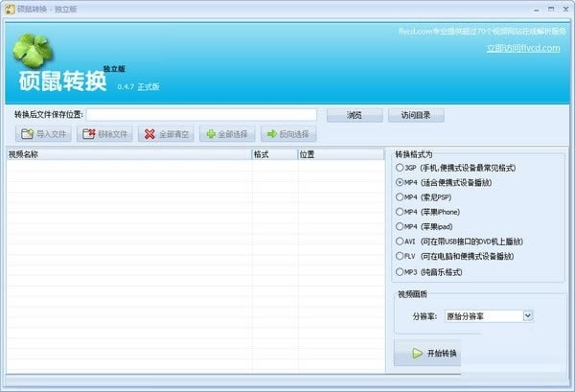575x392 pixels.
Task: Click 开始转换 to start converting
Action: (x=427, y=353)
